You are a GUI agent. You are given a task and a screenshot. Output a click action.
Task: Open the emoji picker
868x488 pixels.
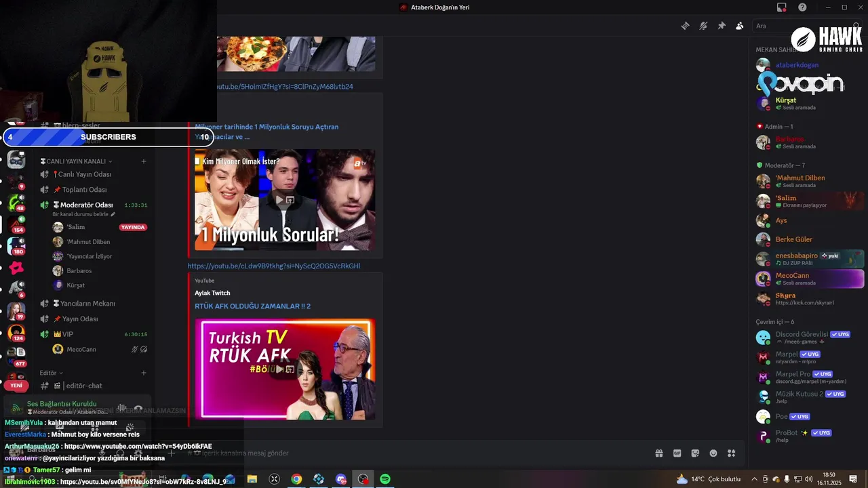pos(713,453)
